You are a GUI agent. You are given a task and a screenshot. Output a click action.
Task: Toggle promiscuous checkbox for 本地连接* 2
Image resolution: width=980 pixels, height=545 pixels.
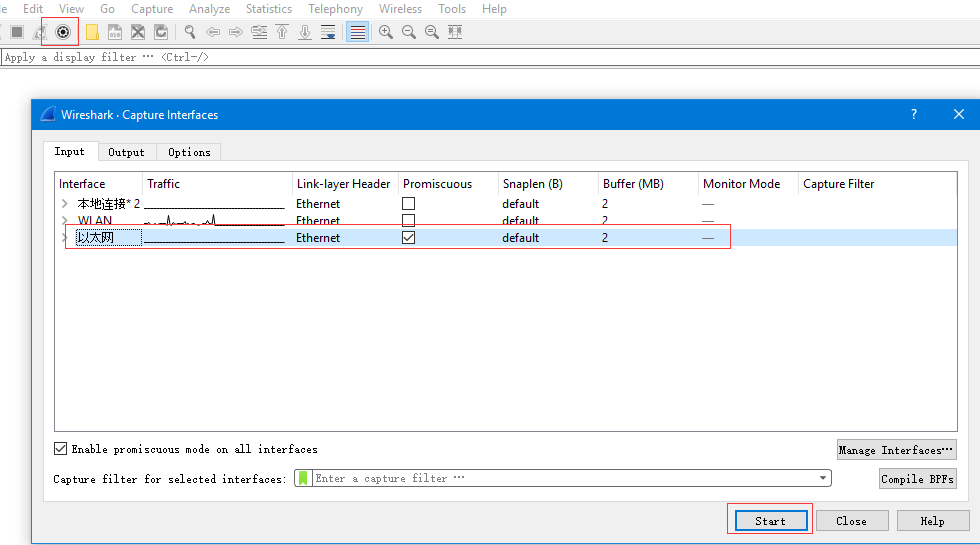[408, 204]
